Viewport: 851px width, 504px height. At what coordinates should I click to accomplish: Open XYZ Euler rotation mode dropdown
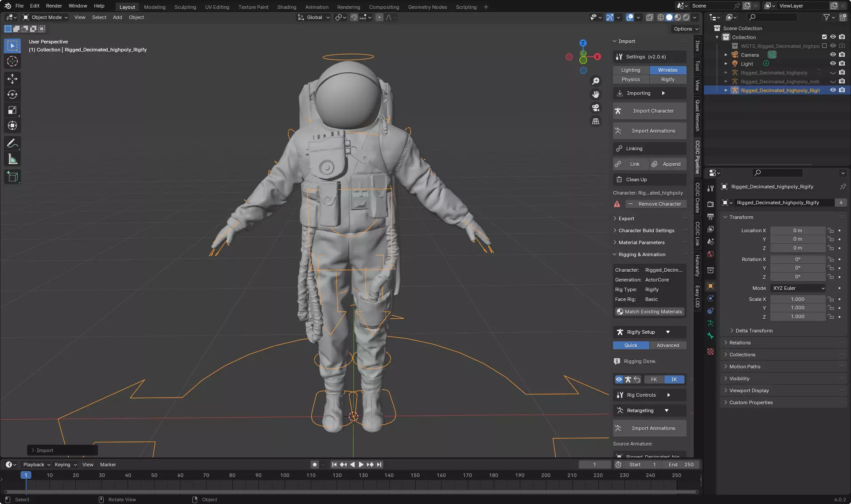pos(798,288)
